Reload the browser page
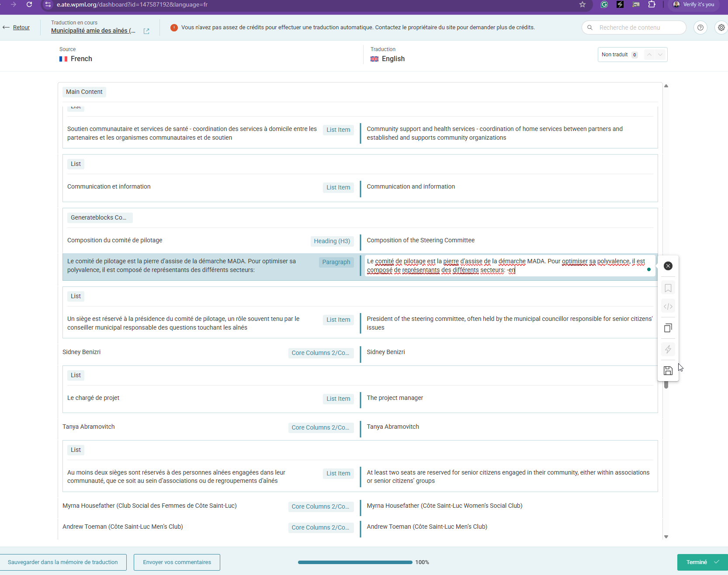 [29, 4]
